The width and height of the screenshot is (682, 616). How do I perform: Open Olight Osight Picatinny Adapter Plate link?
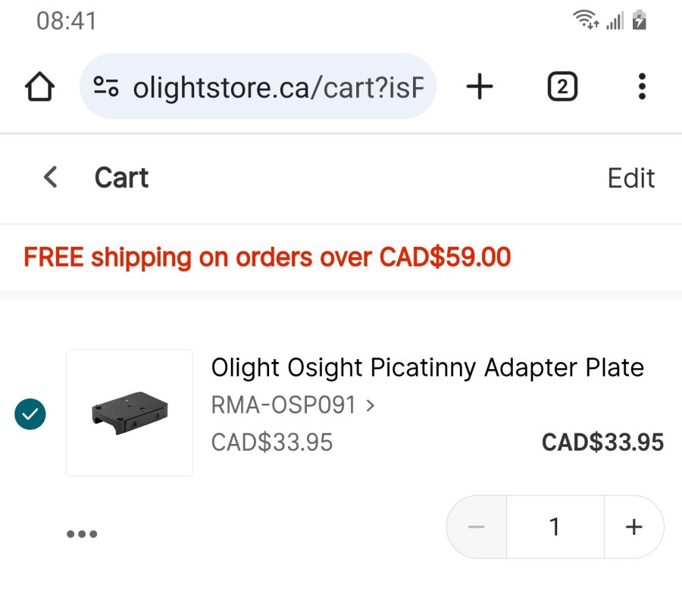tap(427, 367)
